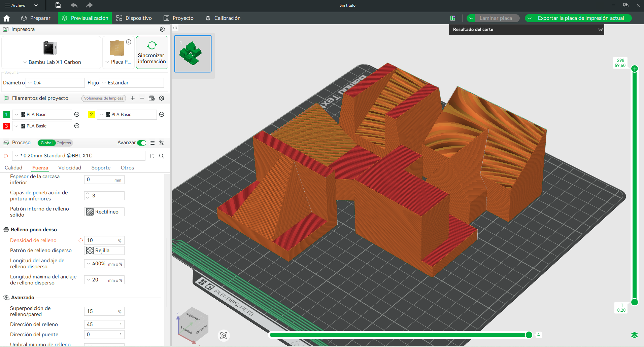Remove a filament with minus icon
Viewport: 644px width, 347px height.
tap(142, 98)
